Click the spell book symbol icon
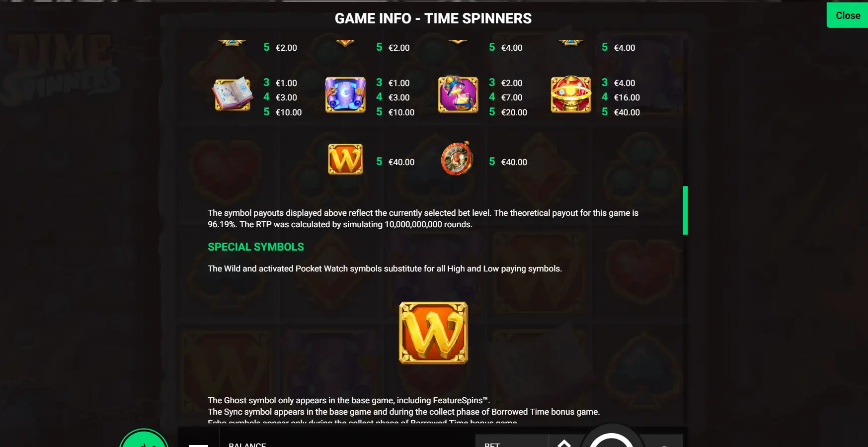868x447 pixels. [233, 93]
